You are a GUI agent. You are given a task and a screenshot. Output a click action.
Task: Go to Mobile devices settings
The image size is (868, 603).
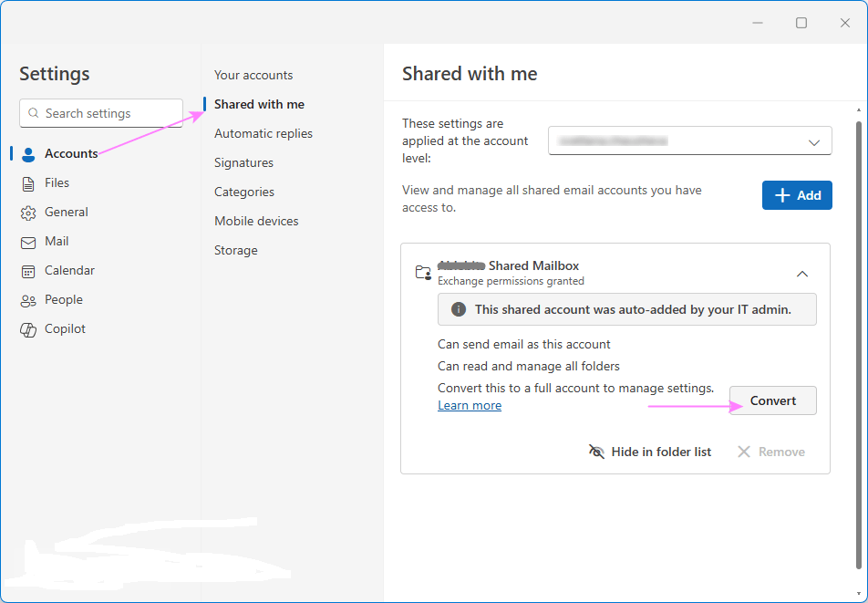point(256,222)
